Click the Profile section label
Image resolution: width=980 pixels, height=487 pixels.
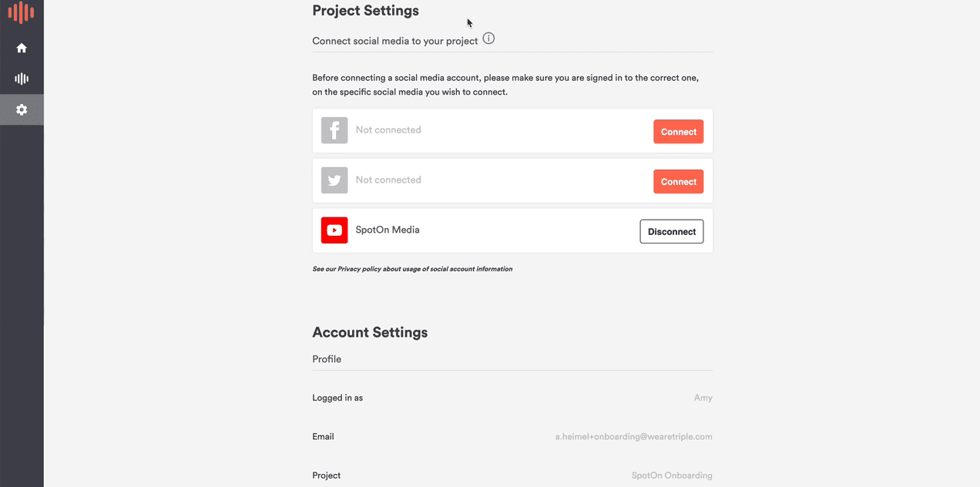point(327,359)
